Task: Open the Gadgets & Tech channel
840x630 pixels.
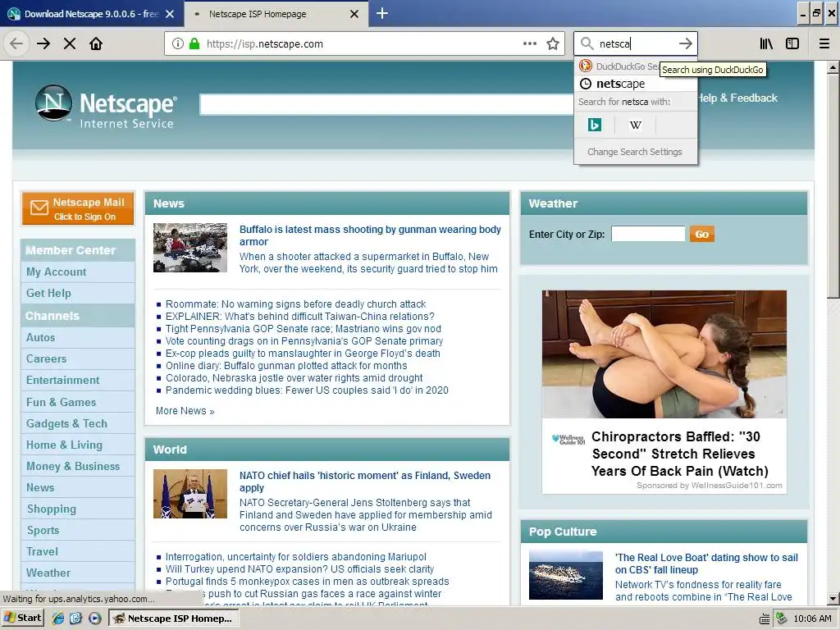Action: pos(67,423)
